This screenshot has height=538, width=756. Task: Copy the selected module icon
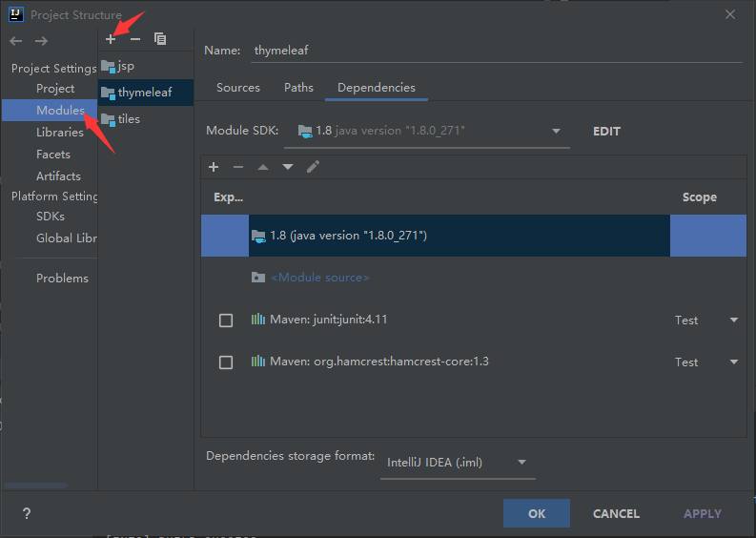pyautogui.click(x=160, y=38)
